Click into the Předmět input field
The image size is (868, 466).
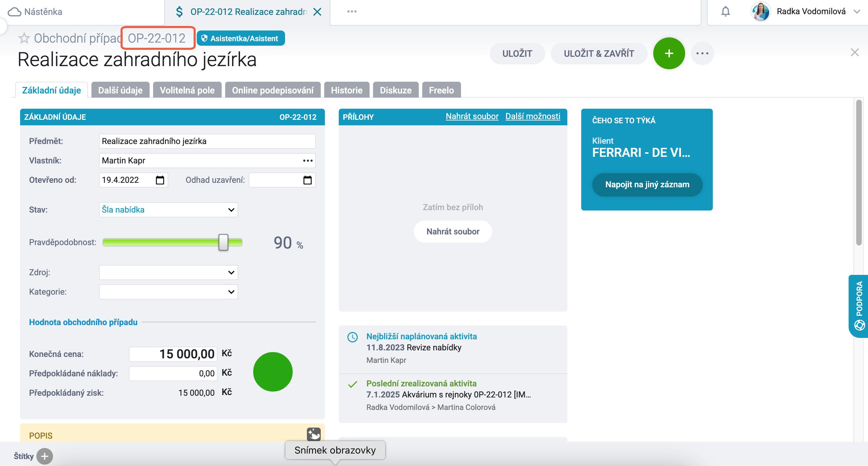(207, 141)
